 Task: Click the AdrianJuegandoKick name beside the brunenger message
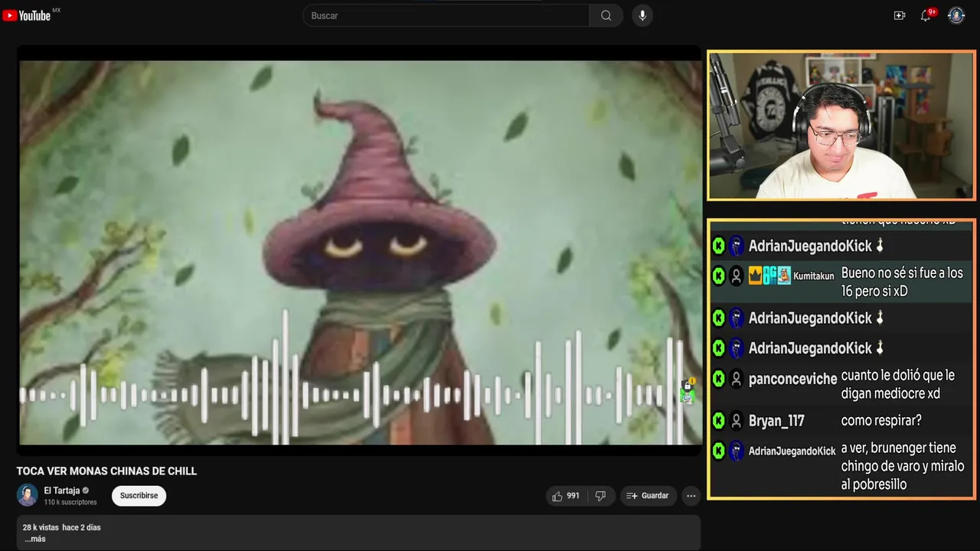pos(792,452)
